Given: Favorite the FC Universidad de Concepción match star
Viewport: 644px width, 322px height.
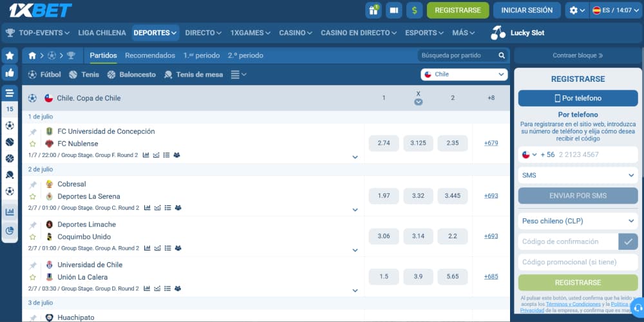Looking at the screenshot, I should click(x=33, y=144).
